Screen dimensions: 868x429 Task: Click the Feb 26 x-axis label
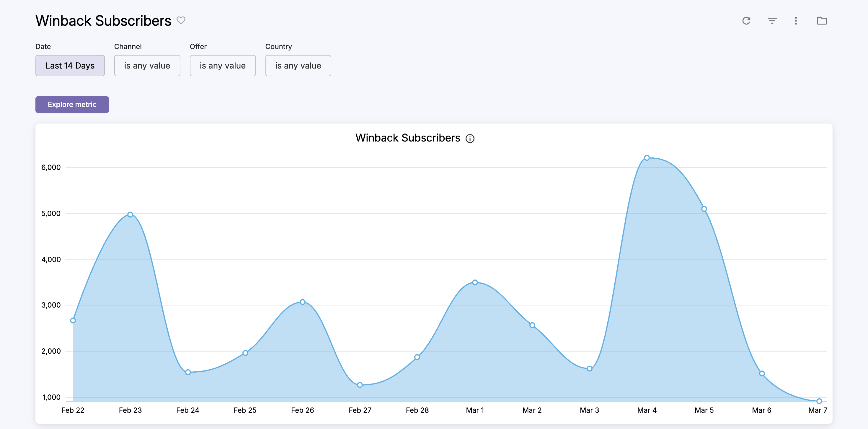(x=303, y=410)
